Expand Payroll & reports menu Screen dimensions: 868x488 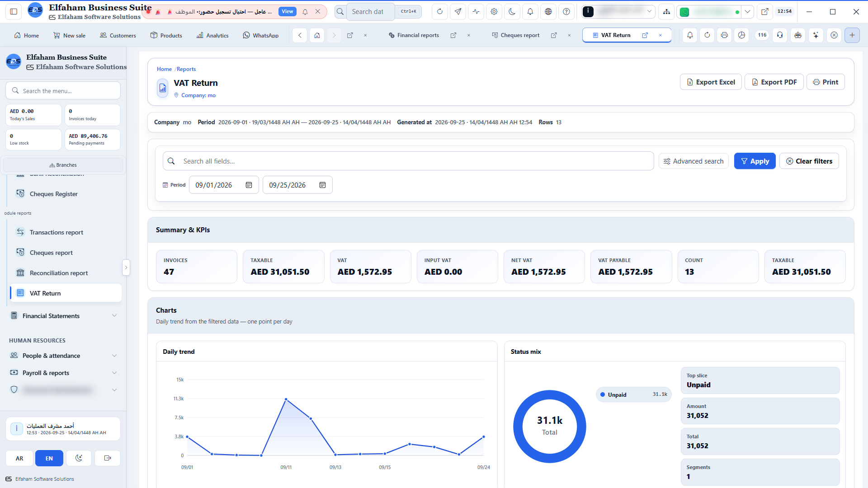tap(63, 373)
